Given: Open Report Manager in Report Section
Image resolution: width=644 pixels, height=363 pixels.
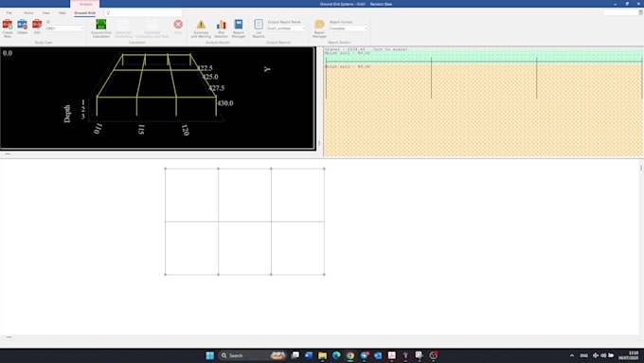Looking at the screenshot, I should click(319, 28).
